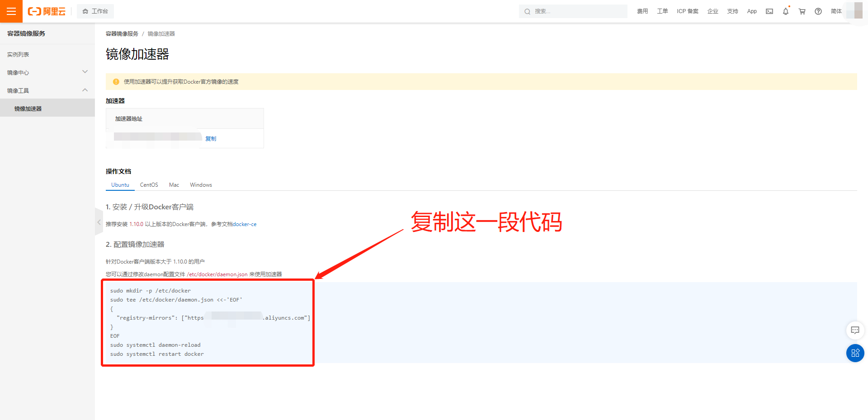Collapse the 镜像工具 sidebar section
This screenshot has width=868, height=420.
(x=47, y=90)
